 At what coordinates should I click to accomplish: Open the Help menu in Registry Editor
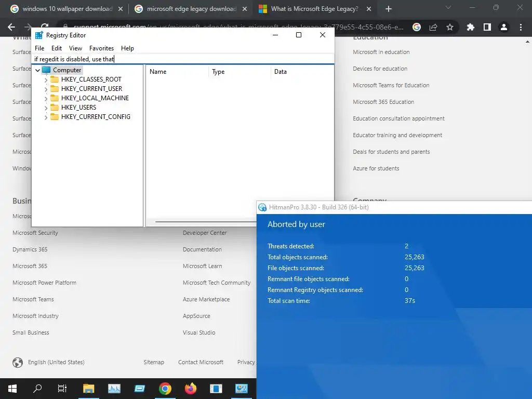[x=127, y=48]
